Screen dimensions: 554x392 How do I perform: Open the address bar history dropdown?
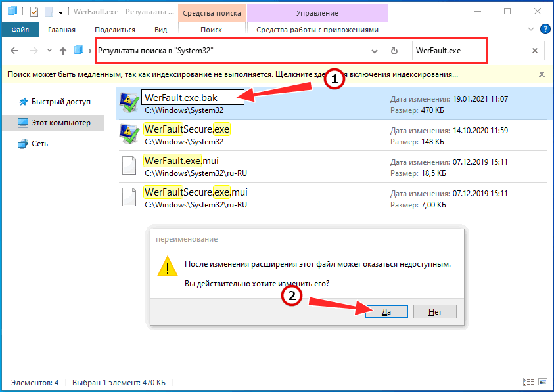(x=375, y=51)
